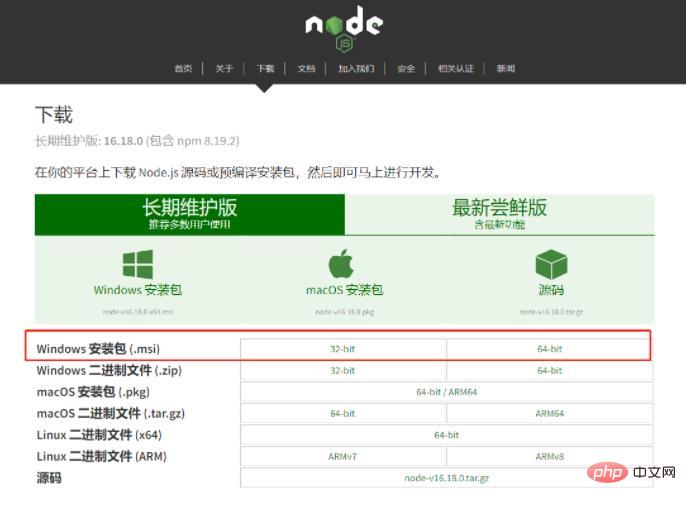Click the green cube source code icon
Screen dimensions: 686x505
tap(551, 264)
